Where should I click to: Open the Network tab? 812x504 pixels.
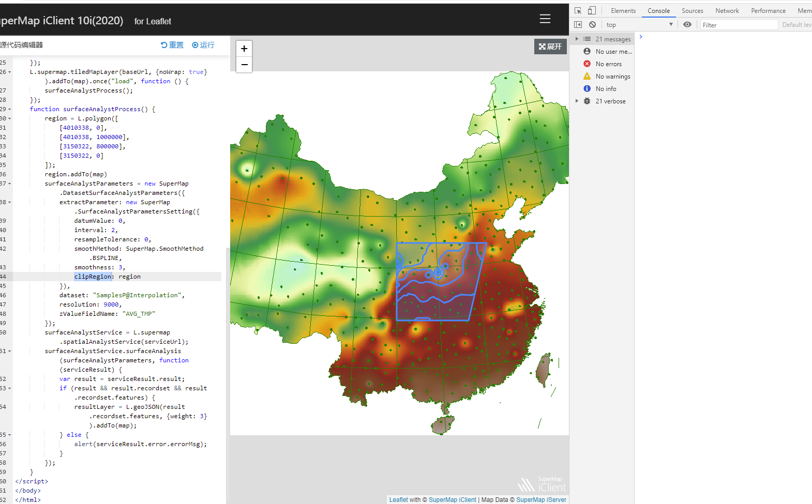pos(727,10)
